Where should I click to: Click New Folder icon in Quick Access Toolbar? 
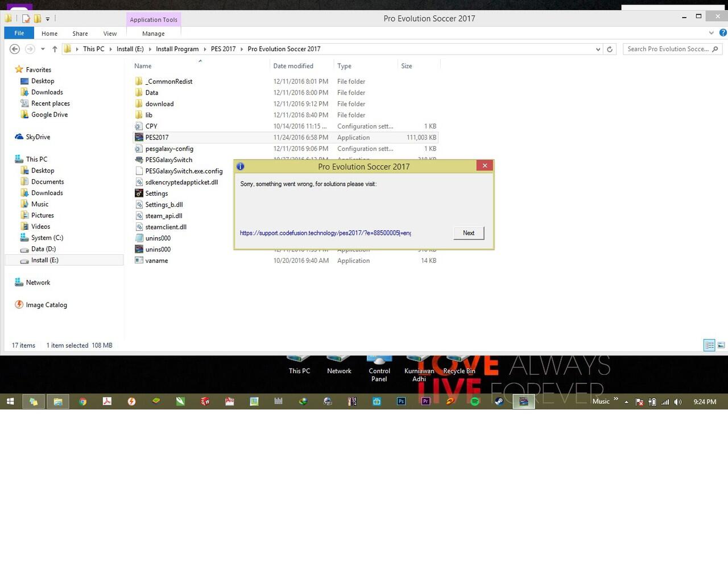tap(38, 18)
